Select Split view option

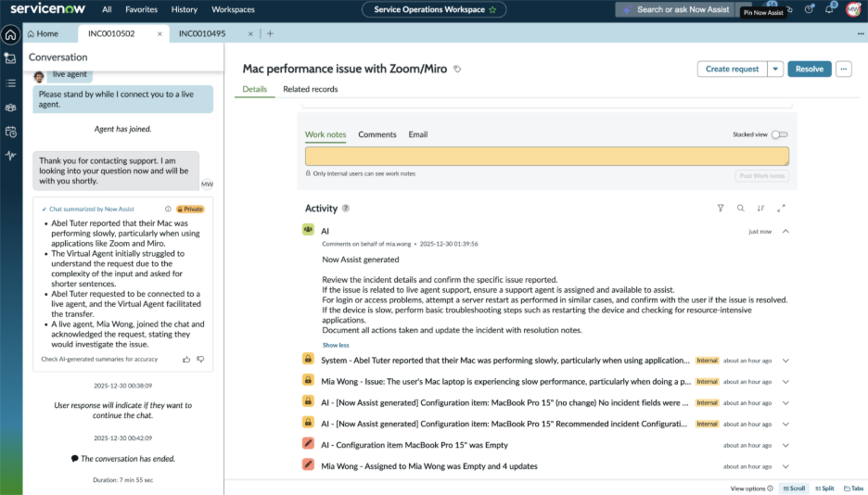click(x=824, y=489)
